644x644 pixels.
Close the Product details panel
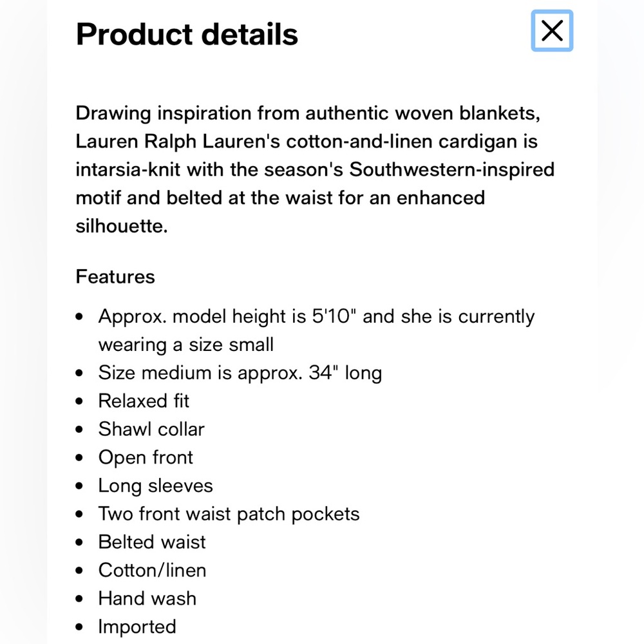[x=552, y=31]
